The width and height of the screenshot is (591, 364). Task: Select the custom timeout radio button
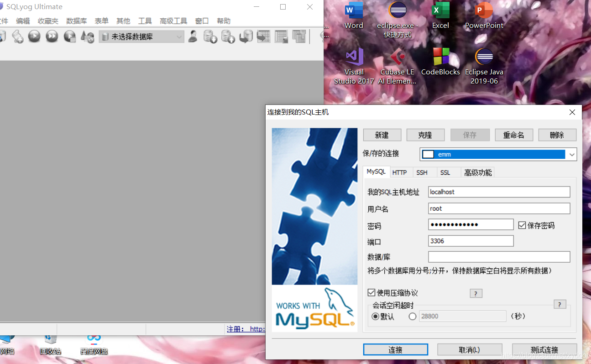tap(413, 316)
